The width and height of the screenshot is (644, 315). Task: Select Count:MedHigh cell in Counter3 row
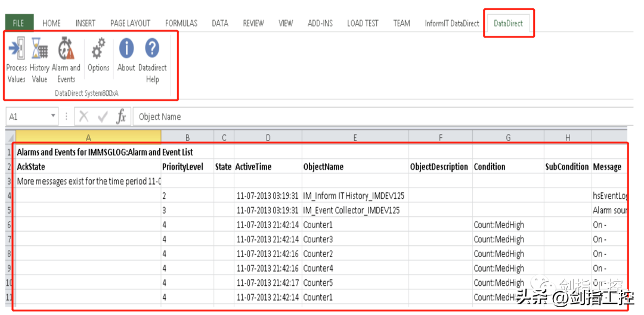pos(508,239)
